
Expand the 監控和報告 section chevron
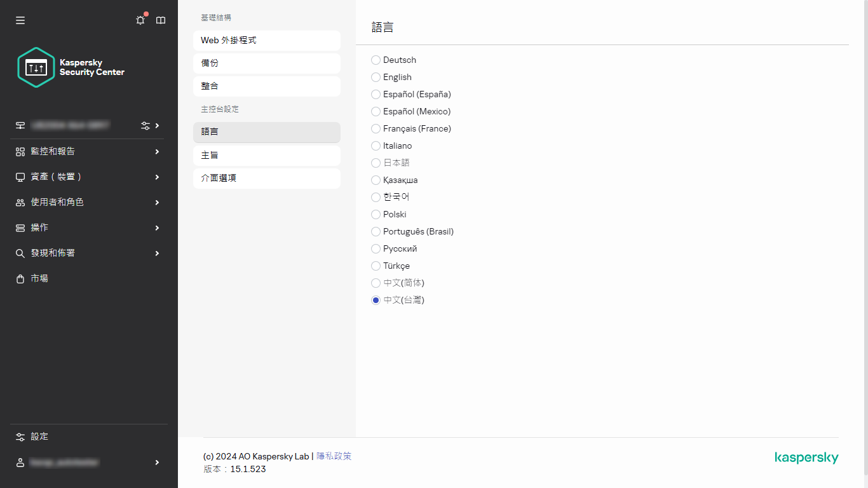(156, 151)
